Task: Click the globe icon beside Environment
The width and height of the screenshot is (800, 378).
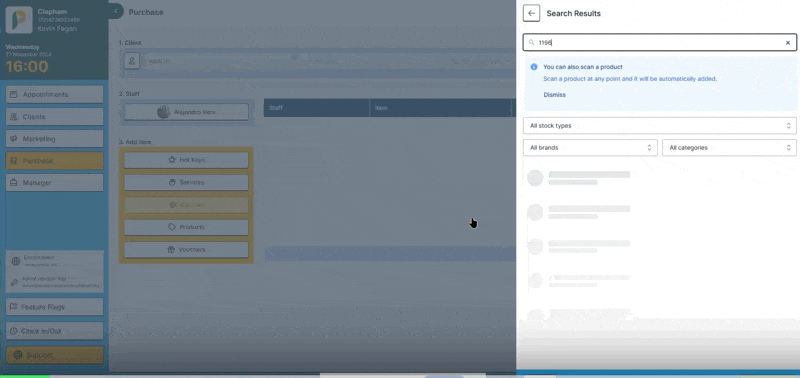Action: (16, 261)
